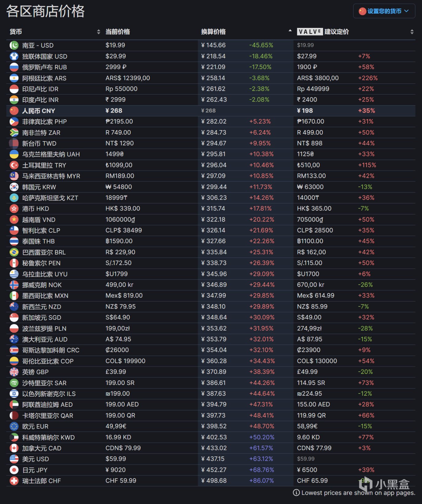Click the 当前价格 column header
This screenshot has height=504, width=422.
click(x=118, y=32)
